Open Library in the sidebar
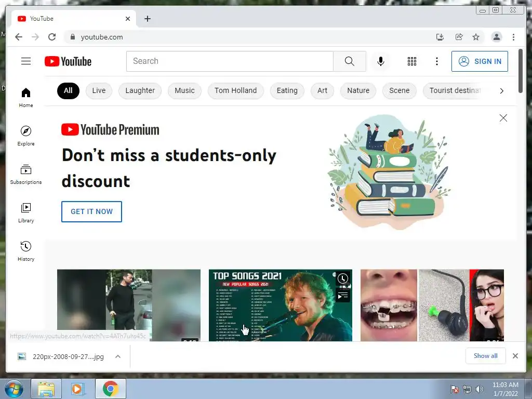 pyautogui.click(x=26, y=212)
